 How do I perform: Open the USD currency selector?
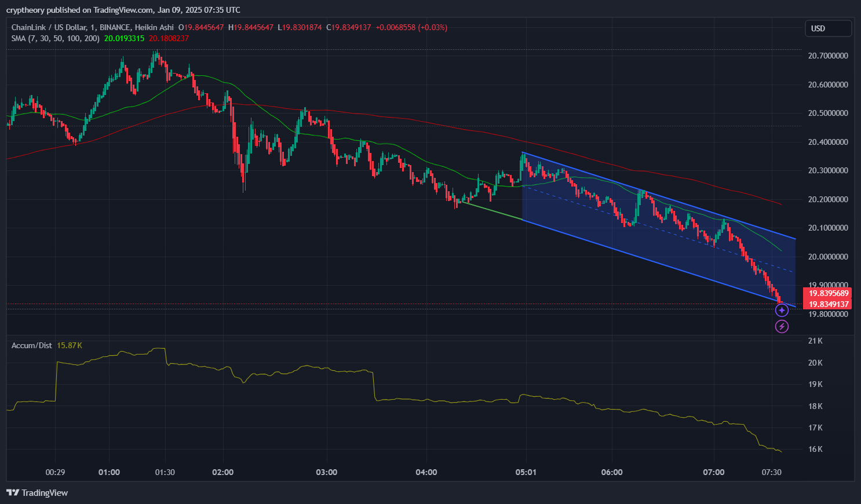click(828, 28)
